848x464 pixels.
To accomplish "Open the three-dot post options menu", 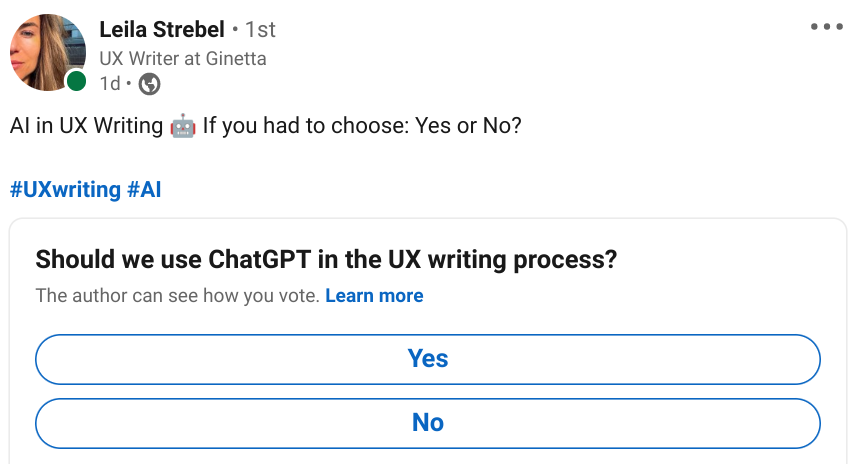I will [x=826, y=26].
